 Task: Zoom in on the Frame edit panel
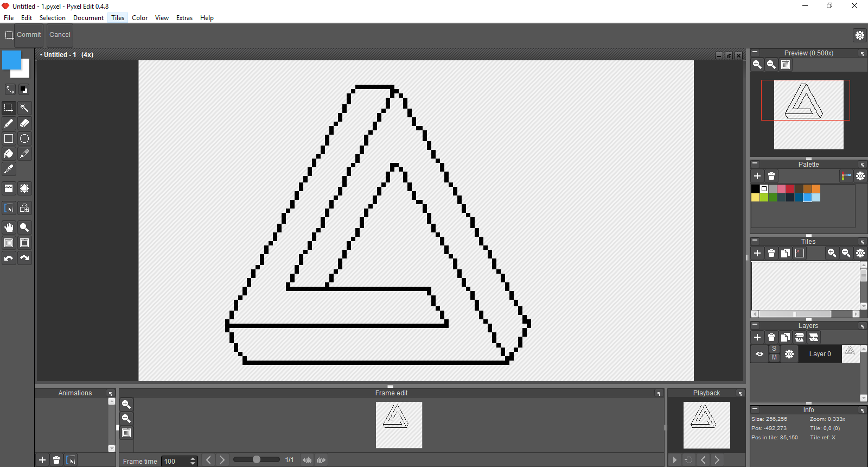coord(126,405)
